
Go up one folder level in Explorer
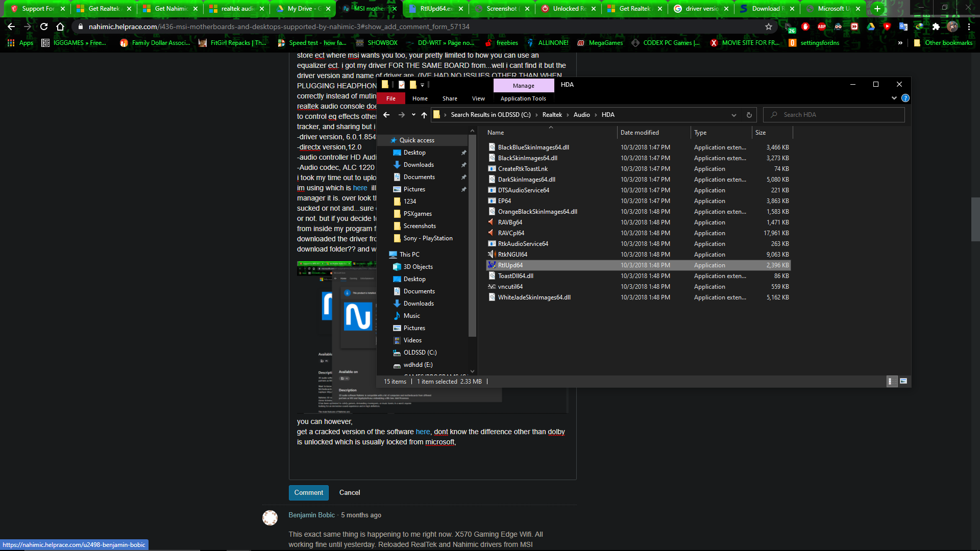(x=424, y=115)
